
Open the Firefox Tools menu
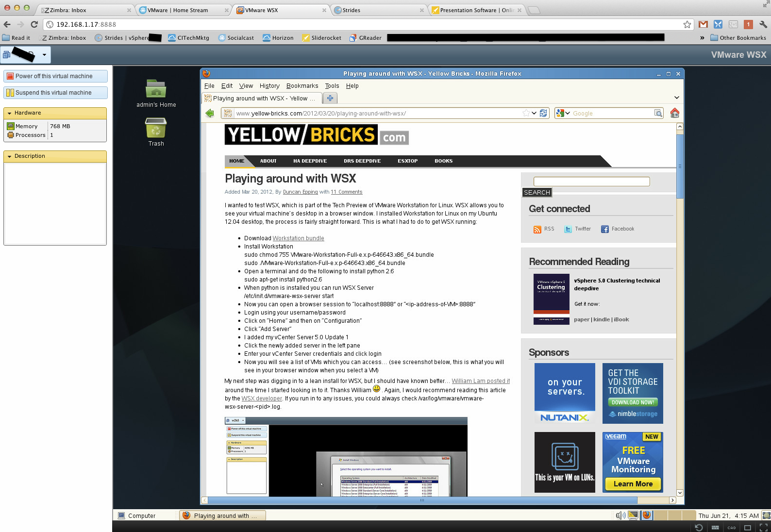point(332,86)
